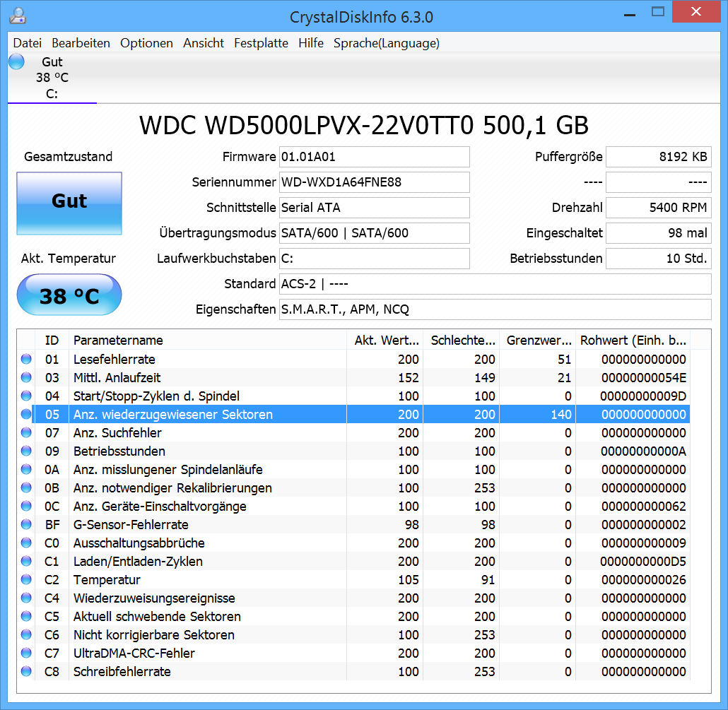Click the CrystalDiskInfo app icon in title bar

pyautogui.click(x=18, y=16)
